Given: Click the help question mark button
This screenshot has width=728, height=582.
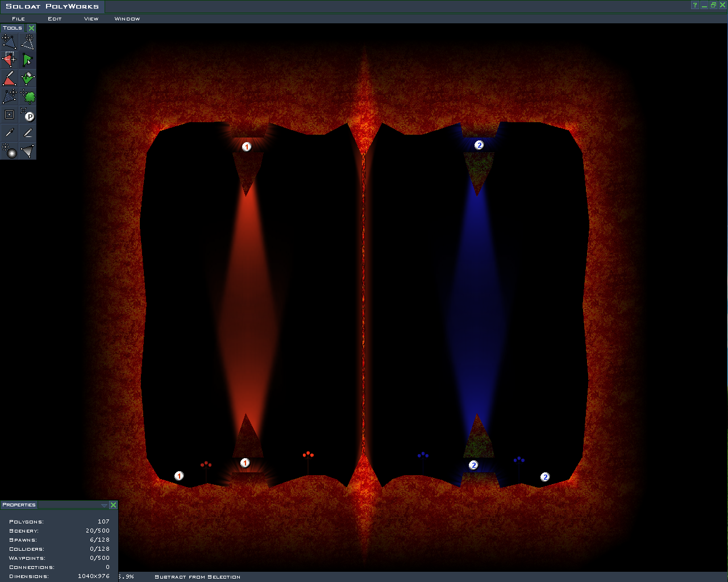Looking at the screenshot, I should 694,5.
